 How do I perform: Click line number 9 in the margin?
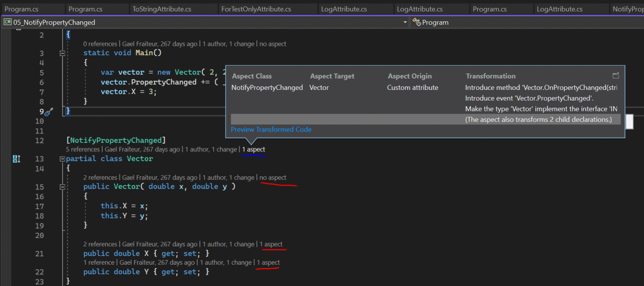click(42, 112)
